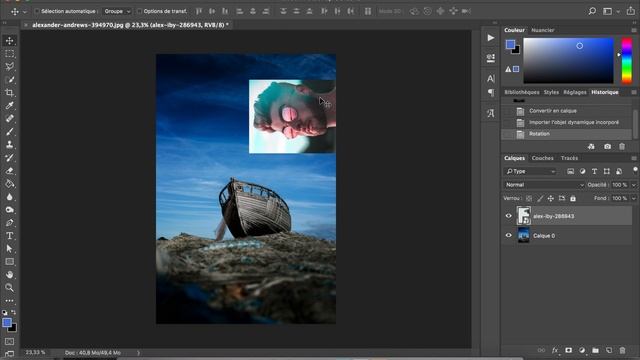The width and height of the screenshot is (640, 360).
Task: Select the Move tool
Action: point(9,41)
